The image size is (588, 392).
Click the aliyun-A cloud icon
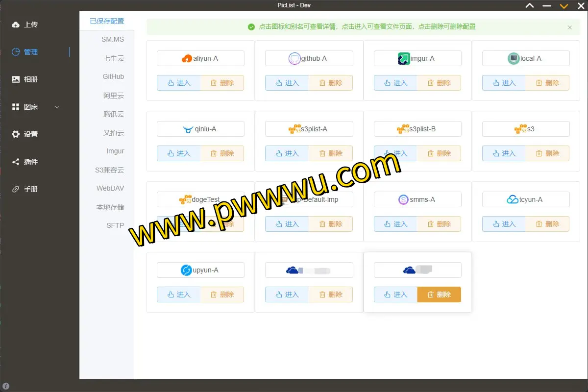pyautogui.click(x=187, y=59)
